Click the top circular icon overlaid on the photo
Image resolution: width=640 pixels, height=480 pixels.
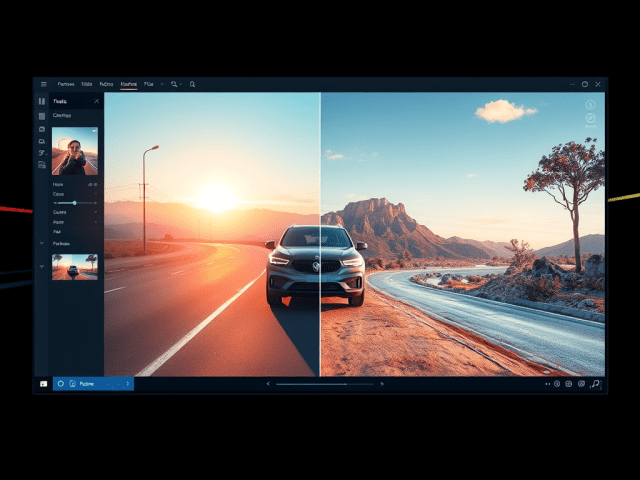click(x=590, y=104)
